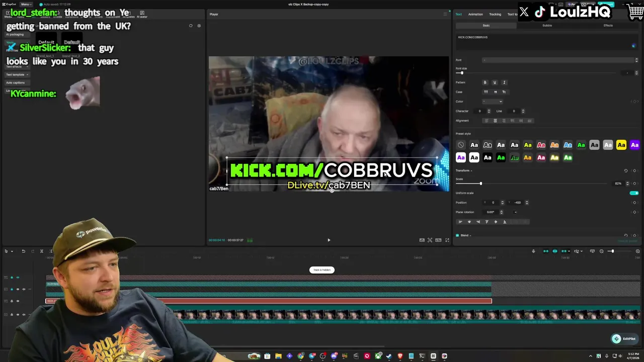The image size is (644, 362).
Task: Open the EditPilot assistant button
Action: click(x=624, y=339)
